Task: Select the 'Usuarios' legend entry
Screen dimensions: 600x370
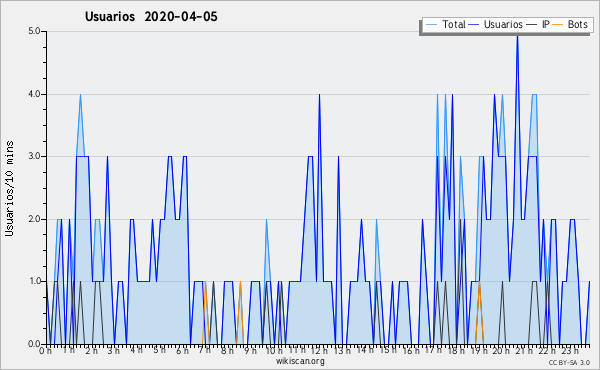Action: 495,24
